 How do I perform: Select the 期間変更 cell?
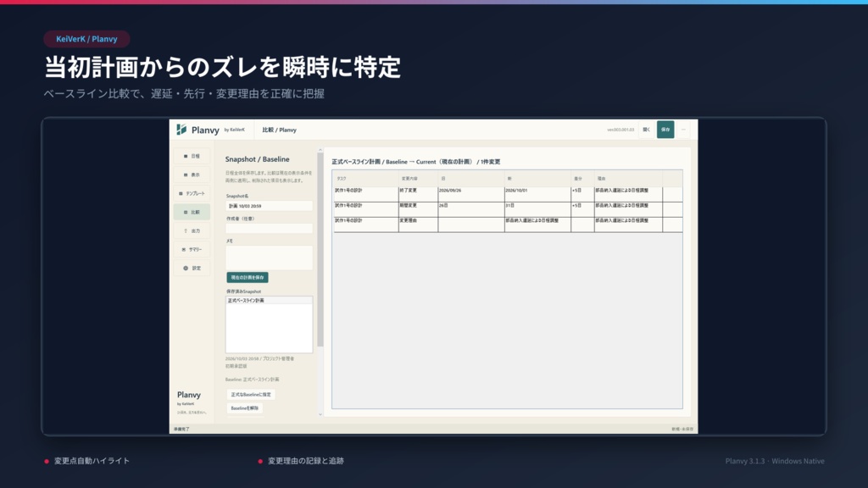[418, 209]
